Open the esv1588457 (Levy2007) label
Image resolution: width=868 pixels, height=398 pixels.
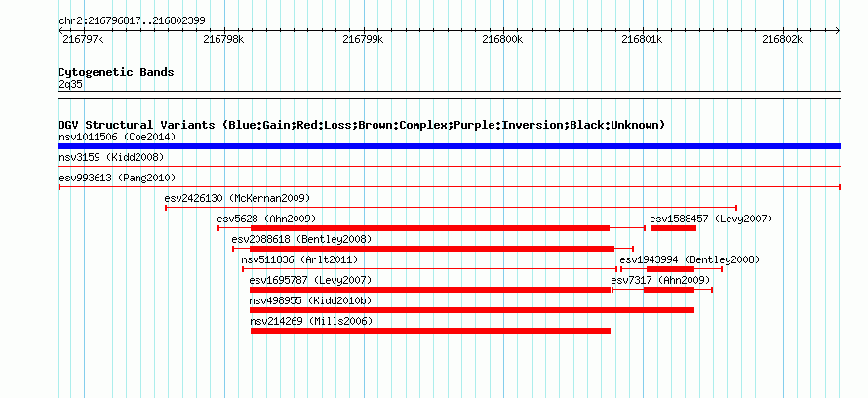point(711,219)
